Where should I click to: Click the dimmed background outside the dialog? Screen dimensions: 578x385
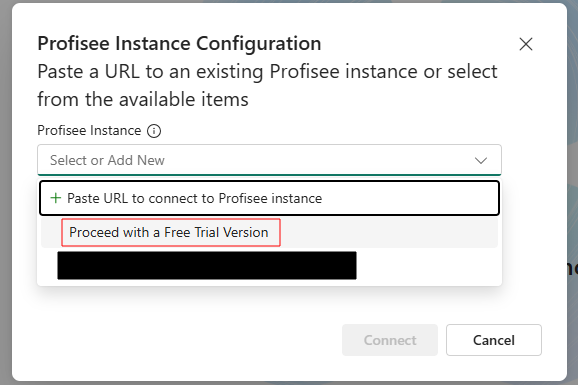[x=6, y=192]
